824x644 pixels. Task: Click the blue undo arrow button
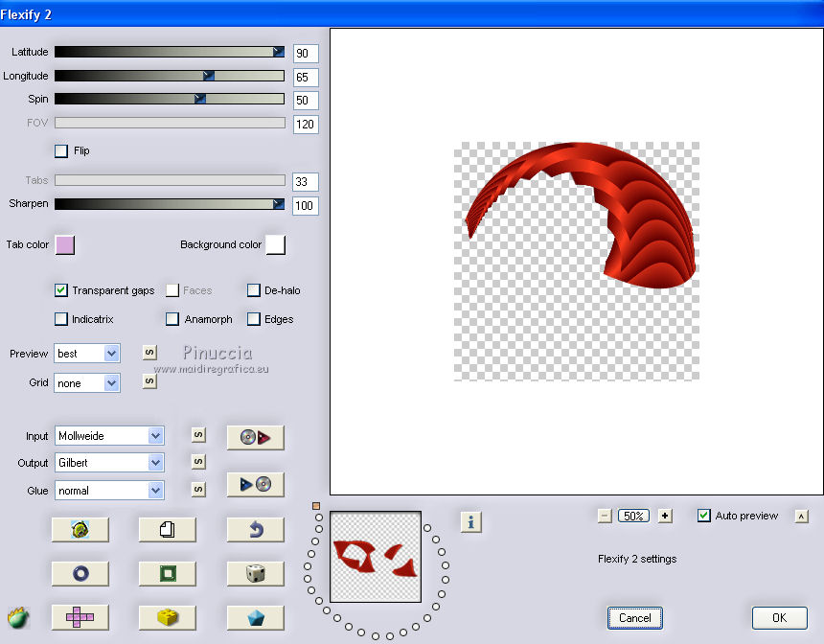click(256, 529)
